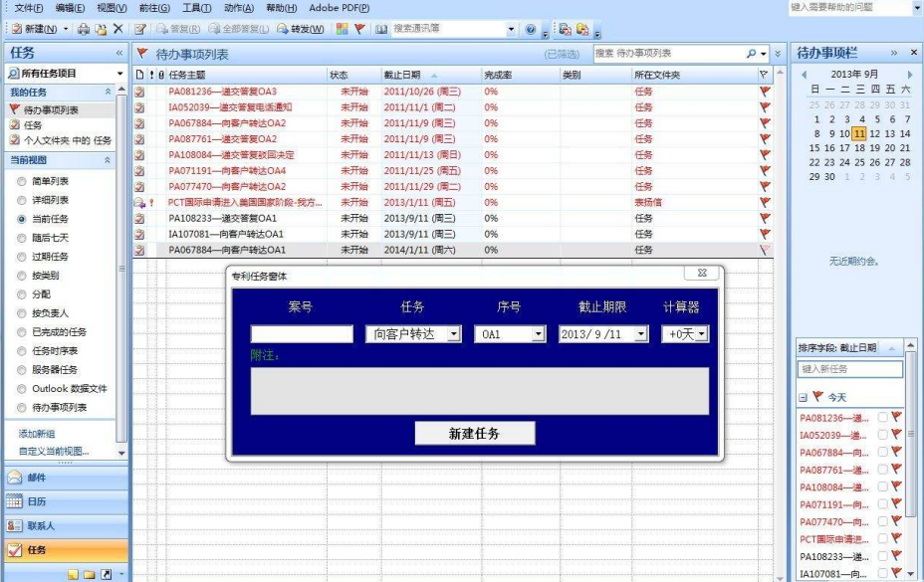Open the Calendar (日历) navigation pane
924x582 pixels.
coord(66,501)
